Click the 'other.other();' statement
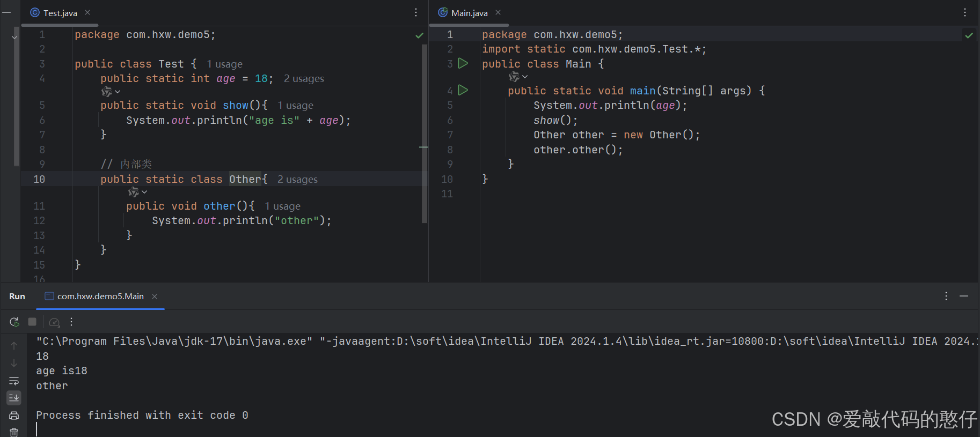Image resolution: width=980 pixels, height=437 pixels. click(x=578, y=150)
